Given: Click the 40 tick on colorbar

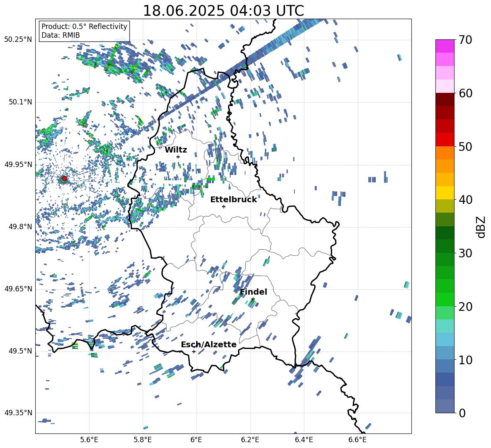Looking at the screenshot, I should (465, 200).
